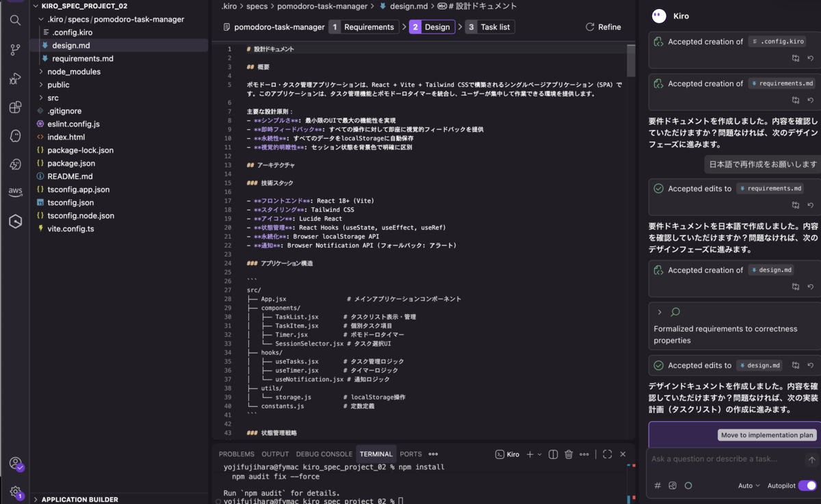Open the hexagon icon below AWS
The height and width of the screenshot is (504, 821).
tap(15, 222)
